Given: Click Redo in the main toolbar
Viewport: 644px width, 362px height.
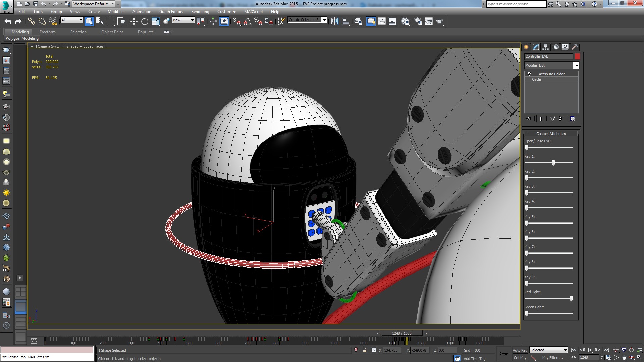Looking at the screenshot, I should click(x=18, y=21).
